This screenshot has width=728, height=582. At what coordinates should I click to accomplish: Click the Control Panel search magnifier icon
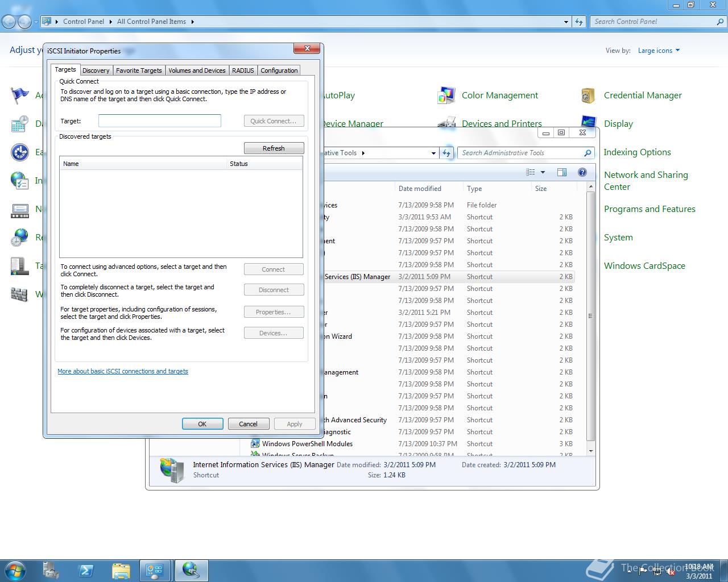720,22
